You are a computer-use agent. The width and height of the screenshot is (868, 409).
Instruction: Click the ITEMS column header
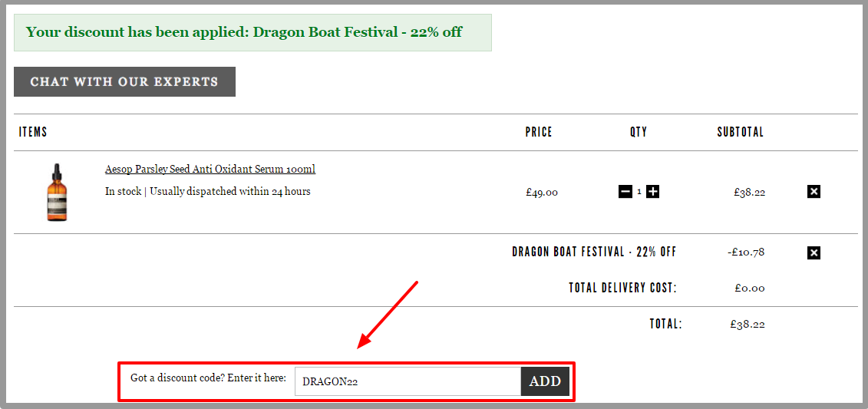click(33, 132)
